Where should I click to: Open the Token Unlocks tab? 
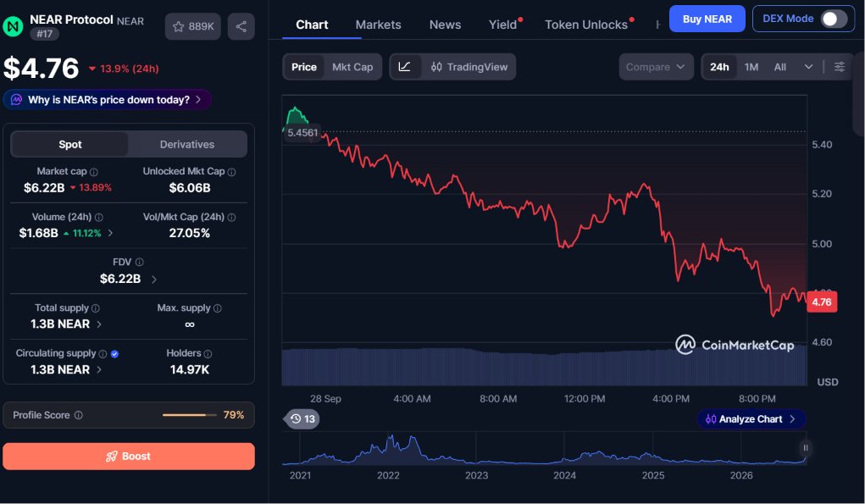pos(586,25)
